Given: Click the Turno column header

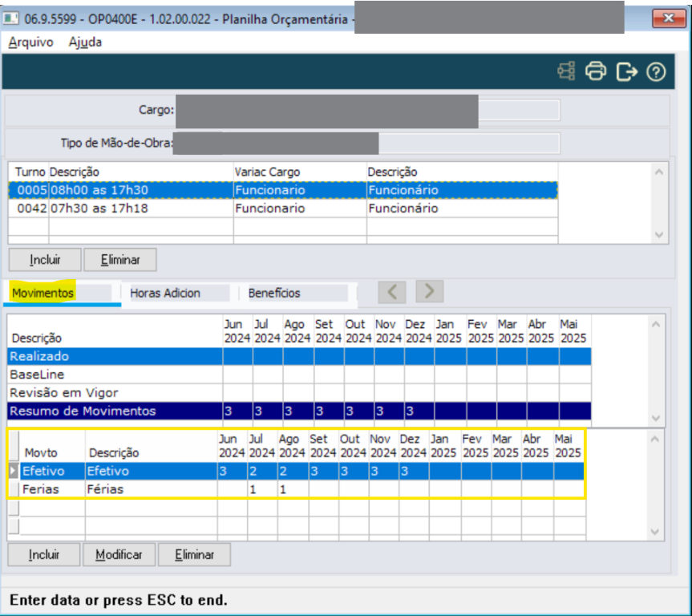Looking at the screenshot, I should click(x=30, y=172).
